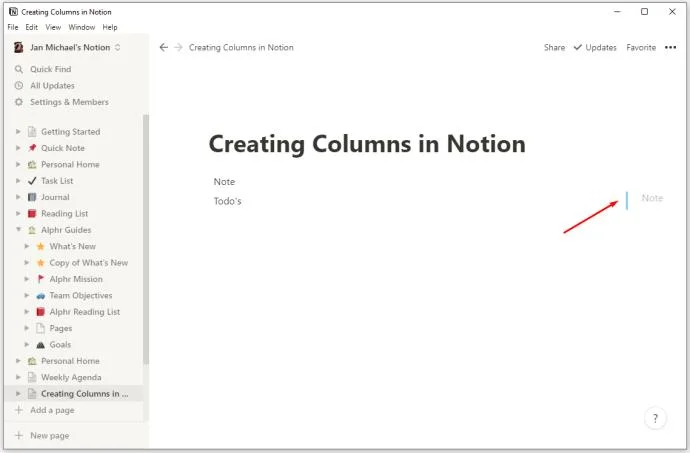Expand the Weekly Agenda tree item
The width and height of the screenshot is (690, 453).
click(x=18, y=377)
